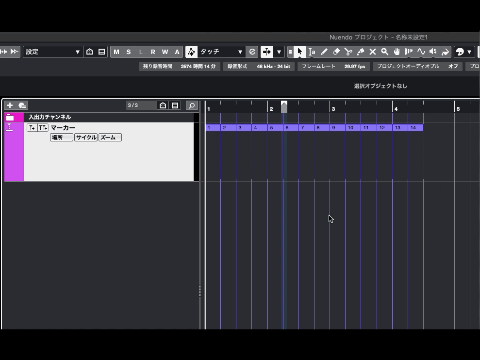
Task: Click bar 3 in the timeline ruler
Action: click(333, 109)
